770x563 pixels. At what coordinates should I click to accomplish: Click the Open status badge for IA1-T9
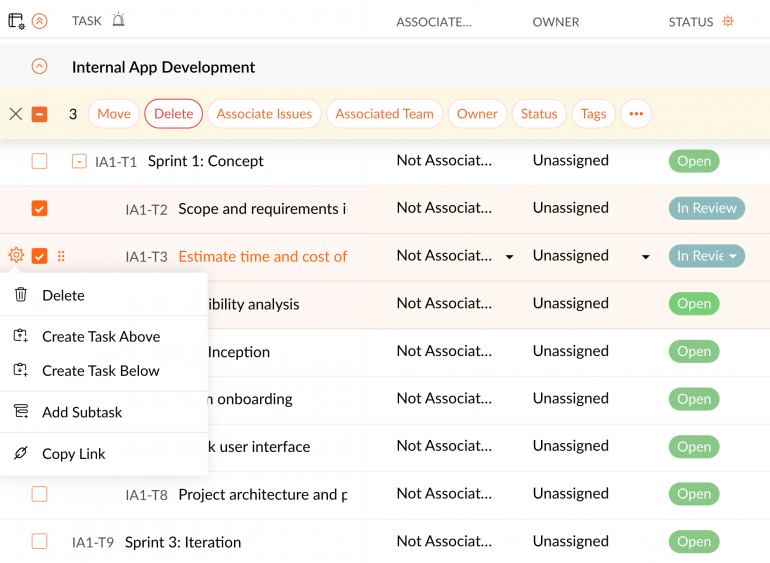pos(693,542)
